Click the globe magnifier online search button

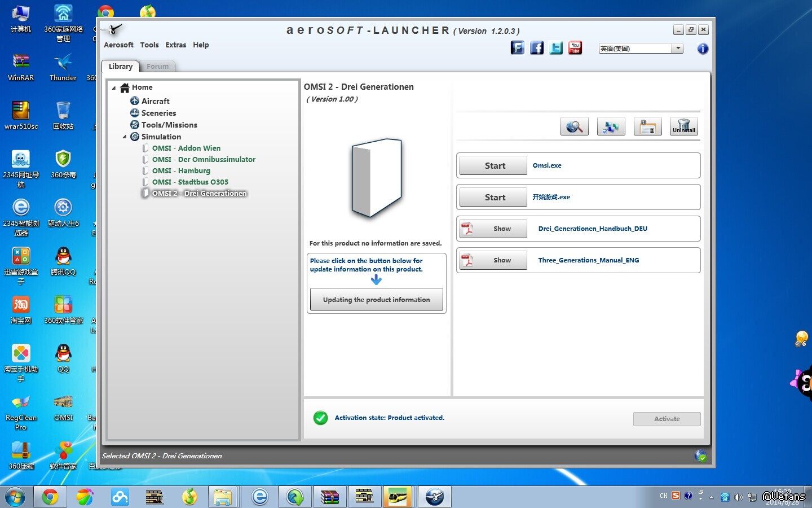coord(575,126)
